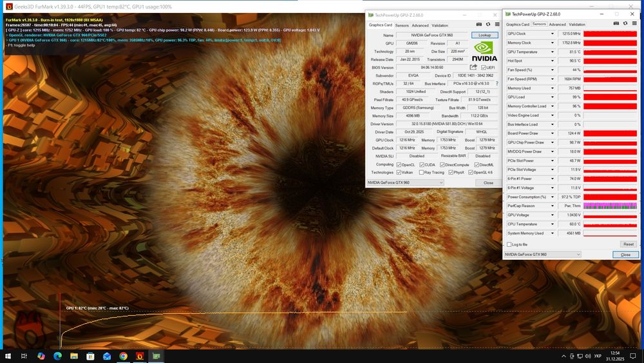Click the BIOS Version field 84.06.14.00.60
This screenshot has width=644, height=363.
(432, 68)
